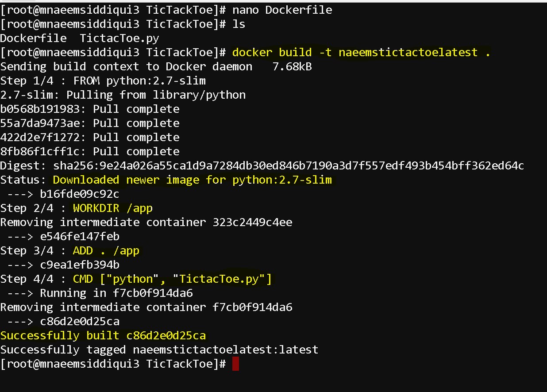Click the Dockerfile name in ls output
Viewport: 547px width, 392px height.
click(33, 38)
